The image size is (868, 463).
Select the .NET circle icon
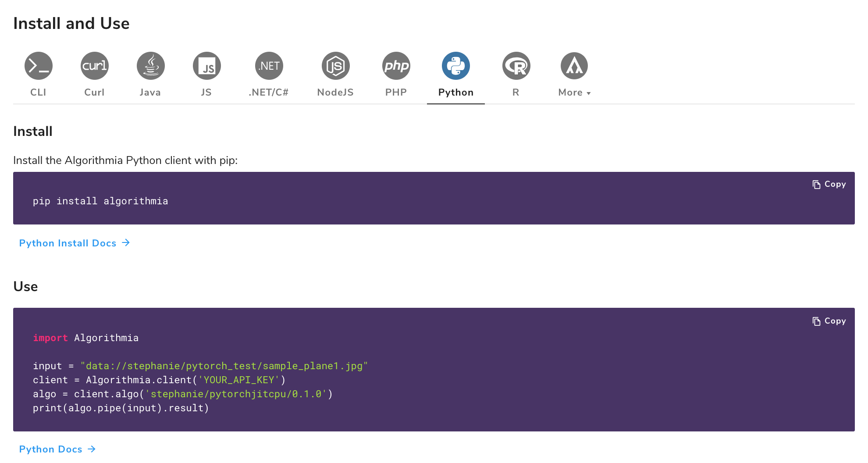269,66
